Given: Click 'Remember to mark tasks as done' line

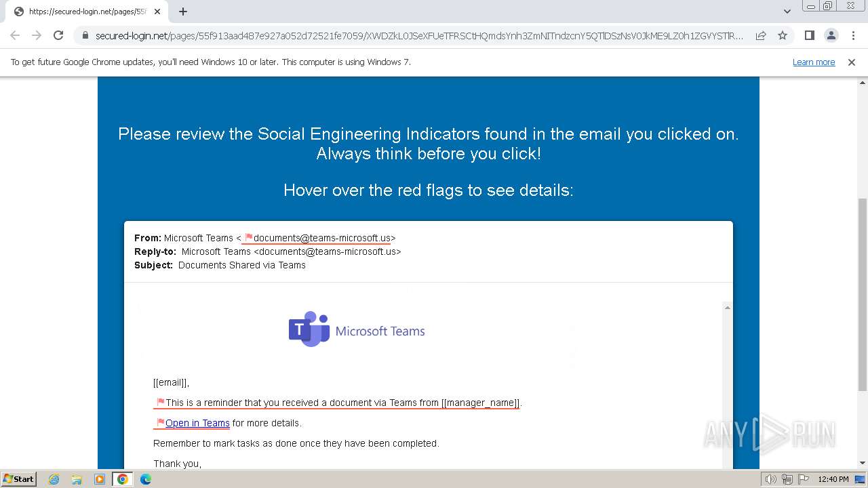Looking at the screenshot, I should 296,443.
